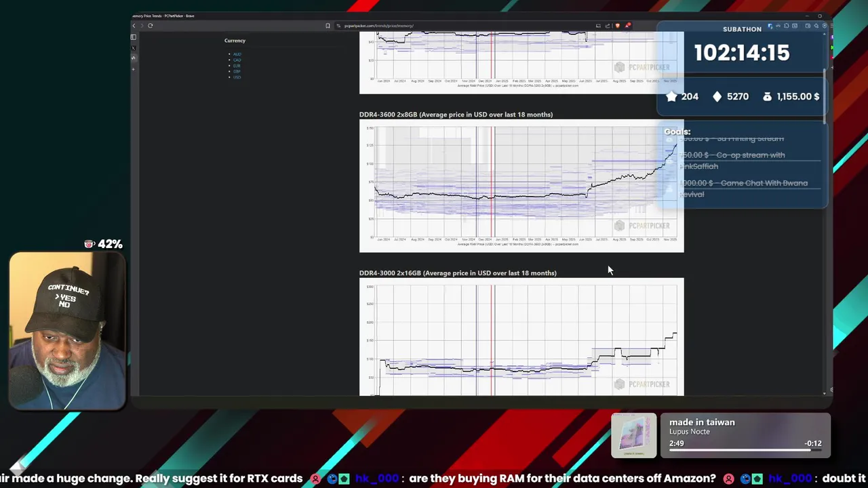868x488 pixels.
Task: Select GBP currency link
Action: 237,71
